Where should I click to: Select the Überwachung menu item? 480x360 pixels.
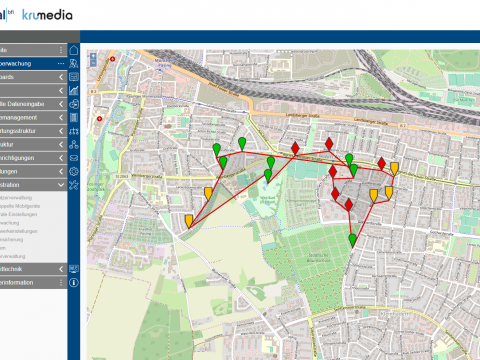point(33,63)
